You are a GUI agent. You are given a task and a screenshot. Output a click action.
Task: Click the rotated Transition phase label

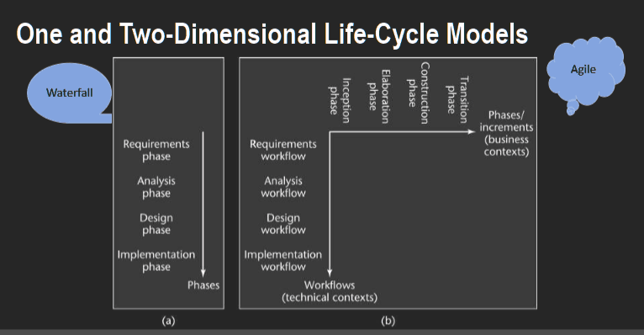click(x=457, y=99)
